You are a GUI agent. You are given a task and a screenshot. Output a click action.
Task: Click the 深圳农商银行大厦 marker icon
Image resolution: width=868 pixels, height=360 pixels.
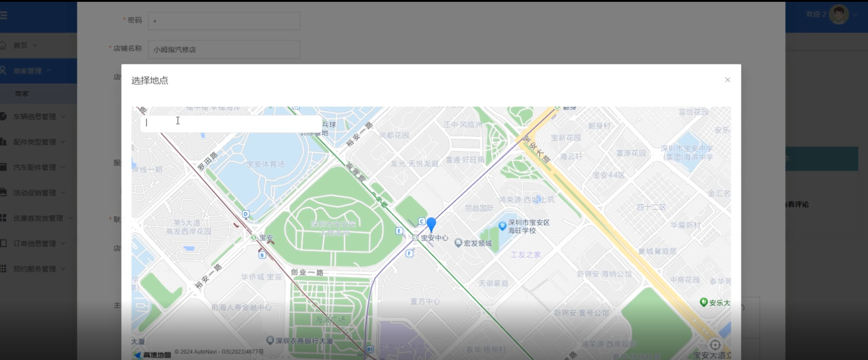coord(270,340)
